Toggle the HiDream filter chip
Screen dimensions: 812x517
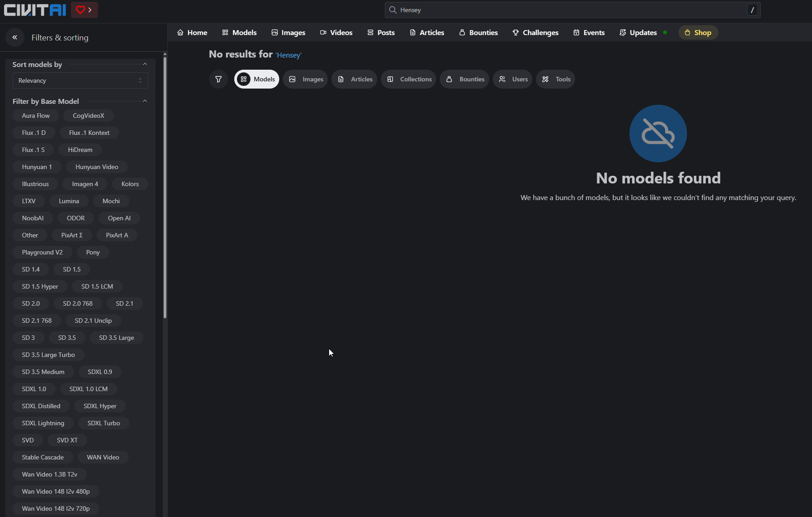80,150
